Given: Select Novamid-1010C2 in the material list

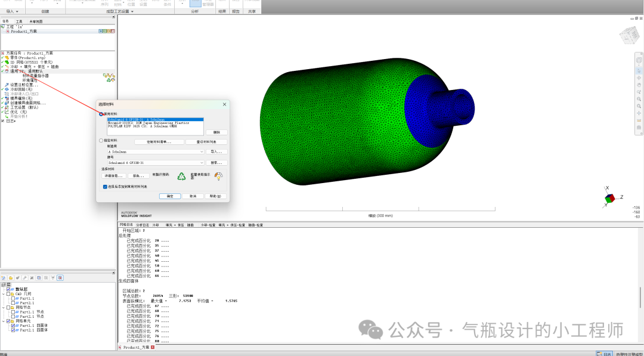Looking at the screenshot, I should (155, 123).
